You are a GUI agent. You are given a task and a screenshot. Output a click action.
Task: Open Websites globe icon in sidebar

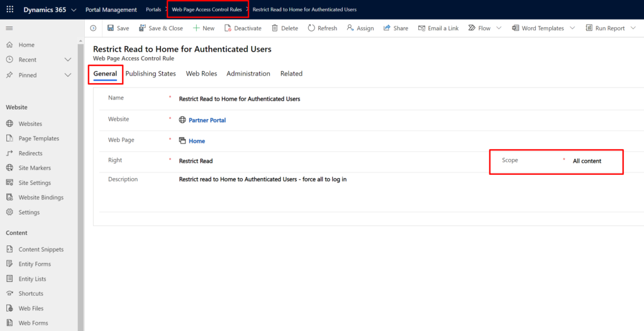10,124
